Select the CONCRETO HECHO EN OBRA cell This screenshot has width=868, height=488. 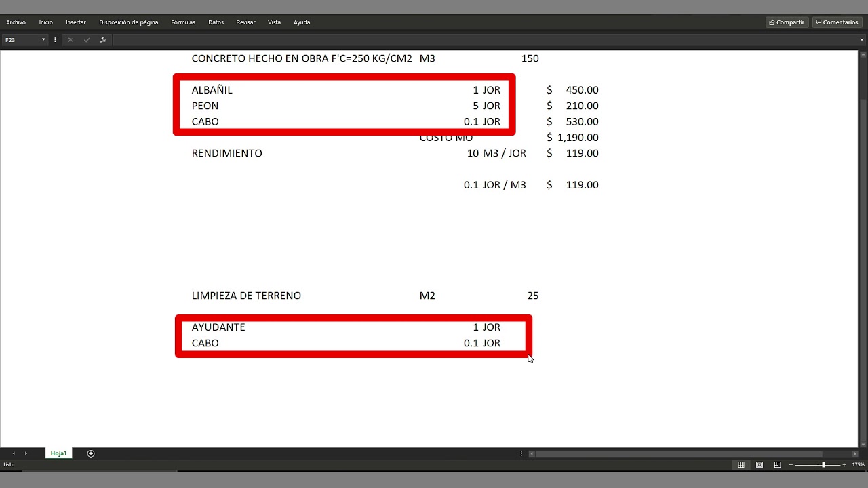[x=302, y=58]
